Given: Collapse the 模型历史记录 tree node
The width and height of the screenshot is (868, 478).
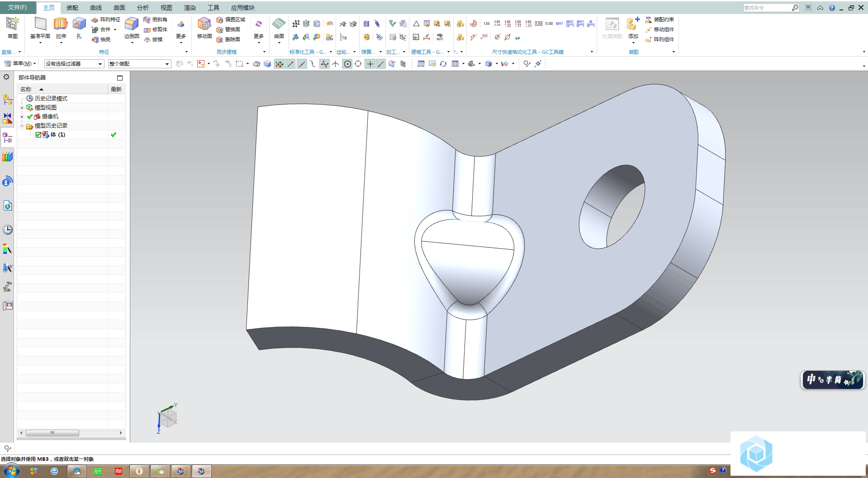Looking at the screenshot, I should point(22,126).
